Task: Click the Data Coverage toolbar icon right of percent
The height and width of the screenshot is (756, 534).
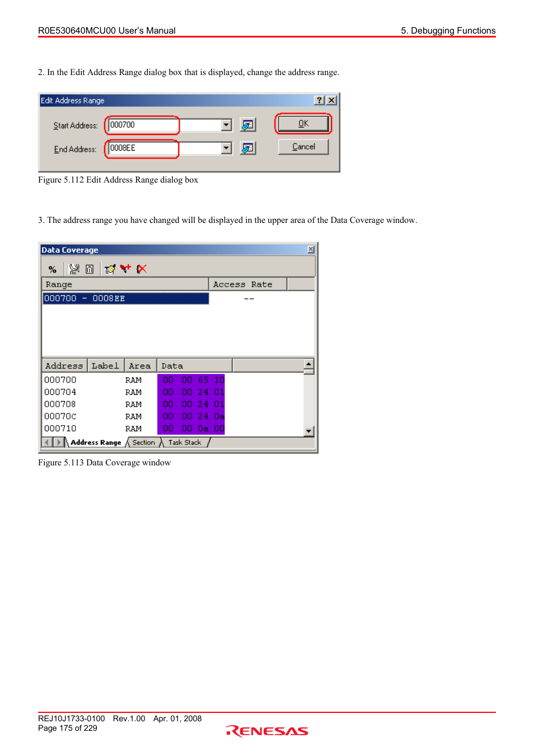Action: [74, 269]
